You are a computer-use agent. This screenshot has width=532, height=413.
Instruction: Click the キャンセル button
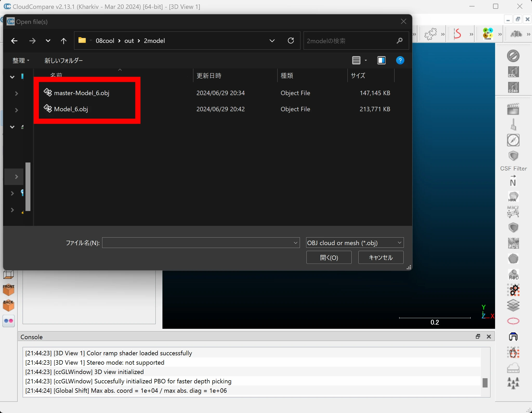pos(381,257)
